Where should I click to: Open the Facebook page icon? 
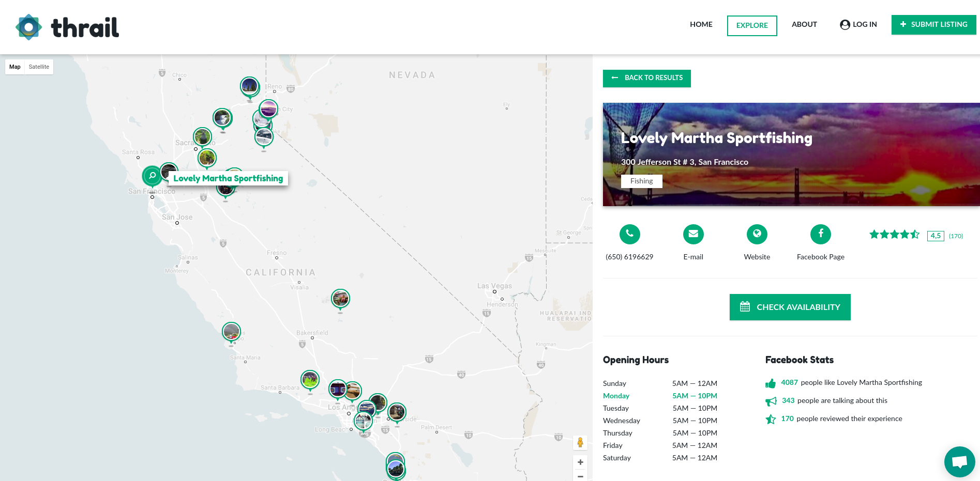point(820,234)
